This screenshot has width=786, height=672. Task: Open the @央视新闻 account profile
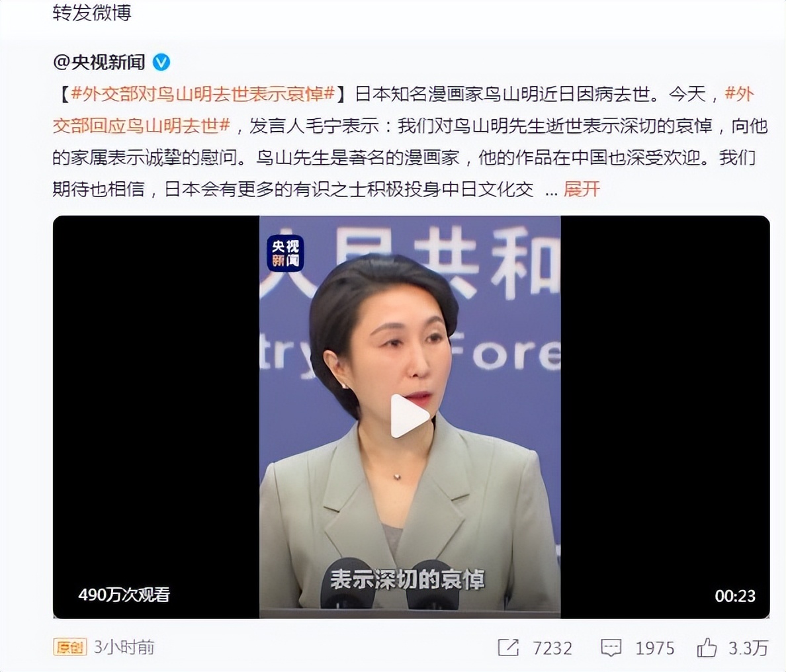99,62
